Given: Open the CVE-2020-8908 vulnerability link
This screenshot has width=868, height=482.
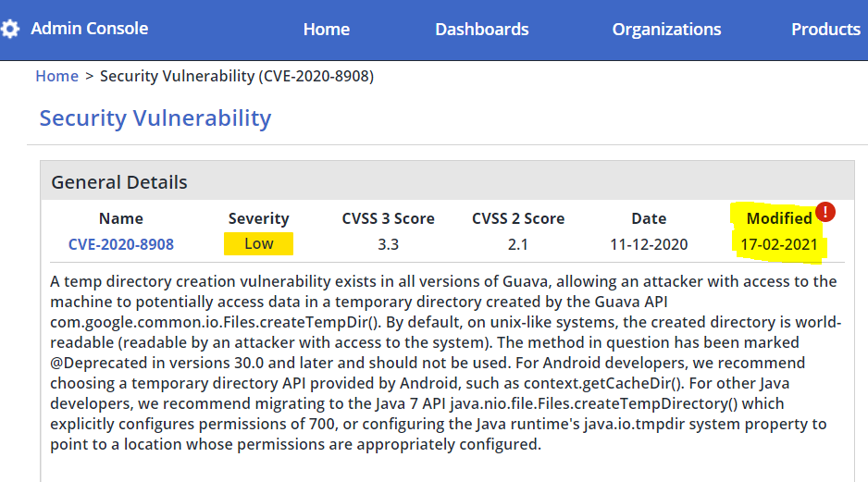Looking at the screenshot, I should (121, 244).
